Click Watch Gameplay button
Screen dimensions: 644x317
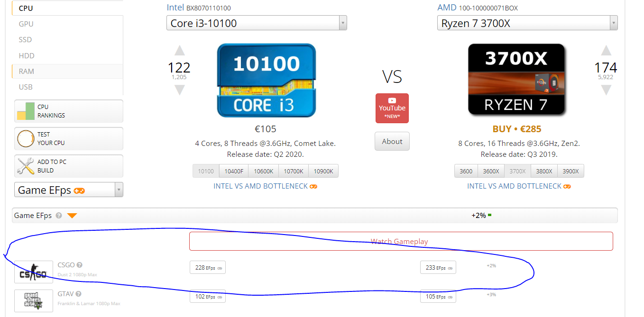point(401,241)
